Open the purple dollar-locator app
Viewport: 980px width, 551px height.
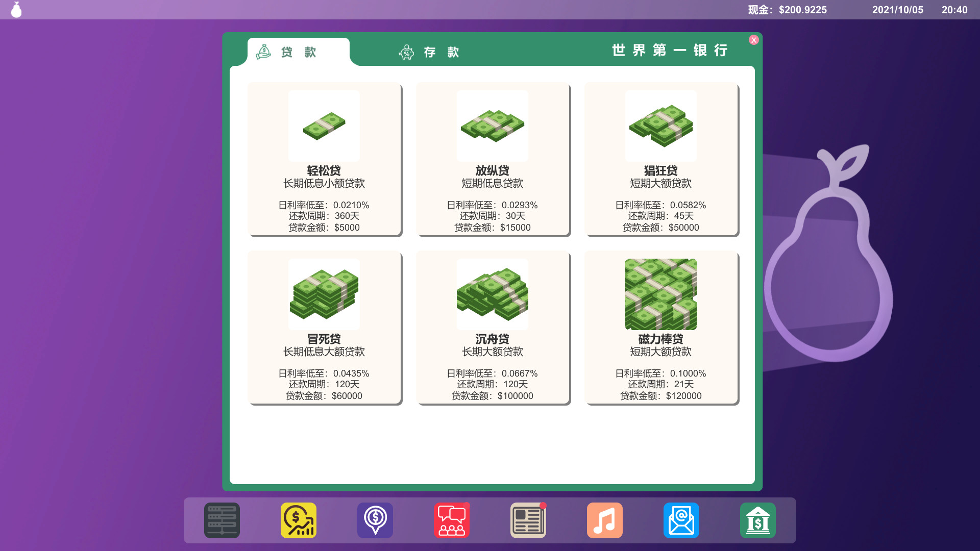[375, 520]
